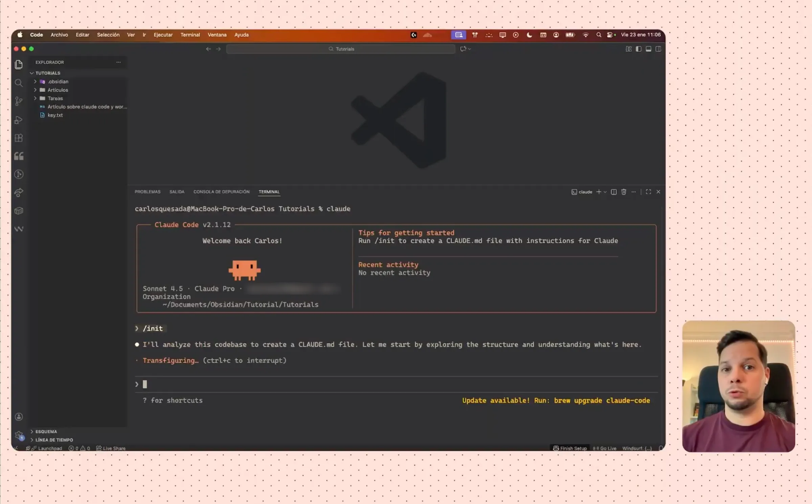This screenshot has height=504, width=812.
Task: Open the Ayuda menu
Action: click(x=242, y=35)
